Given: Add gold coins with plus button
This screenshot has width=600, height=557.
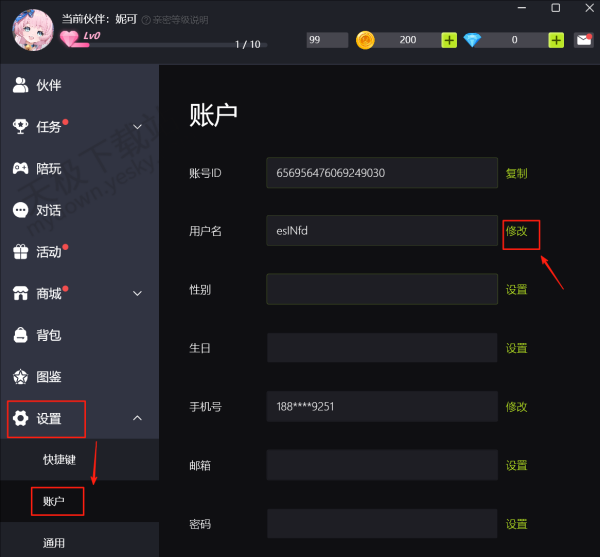Looking at the screenshot, I should coord(449,40).
